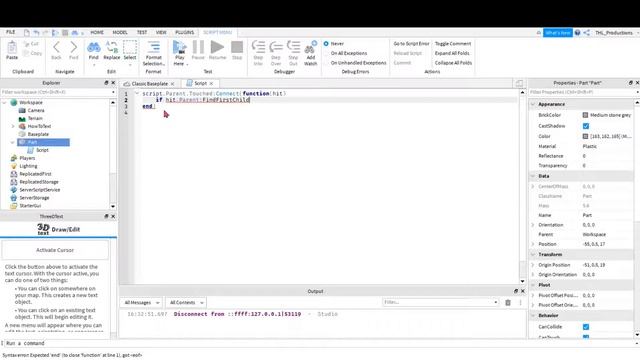640x360 pixels.
Task: Click the Output filter field
Action: (440, 302)
